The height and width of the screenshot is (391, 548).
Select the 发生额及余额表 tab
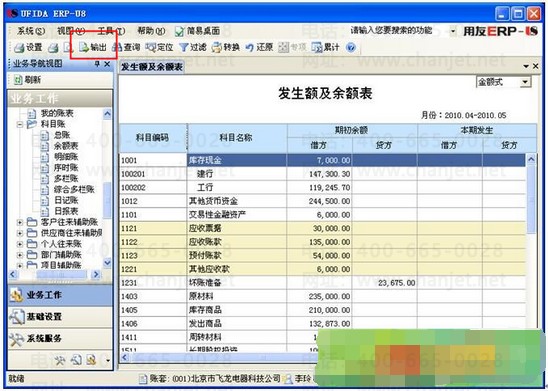pyautogui.click(x=152, y=67)
